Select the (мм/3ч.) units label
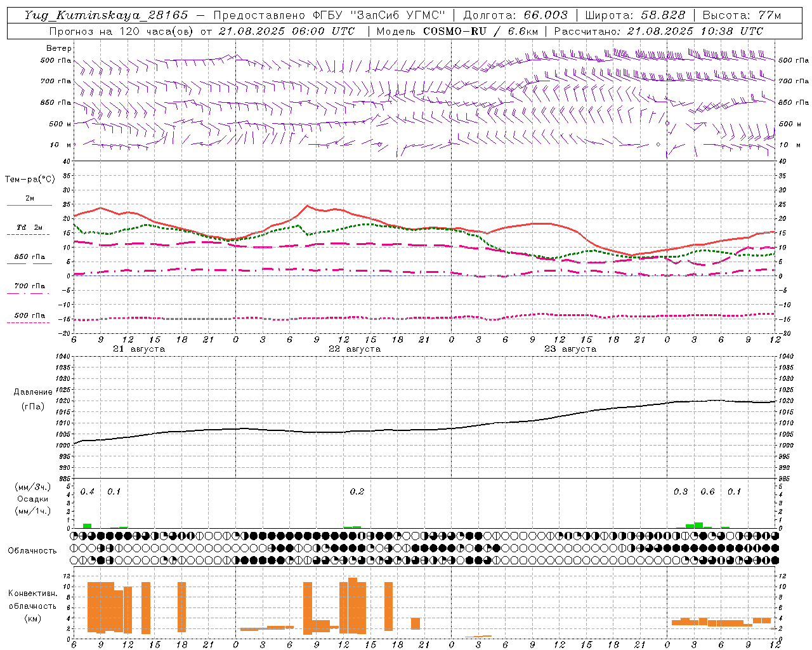 [x=32, y=487]
